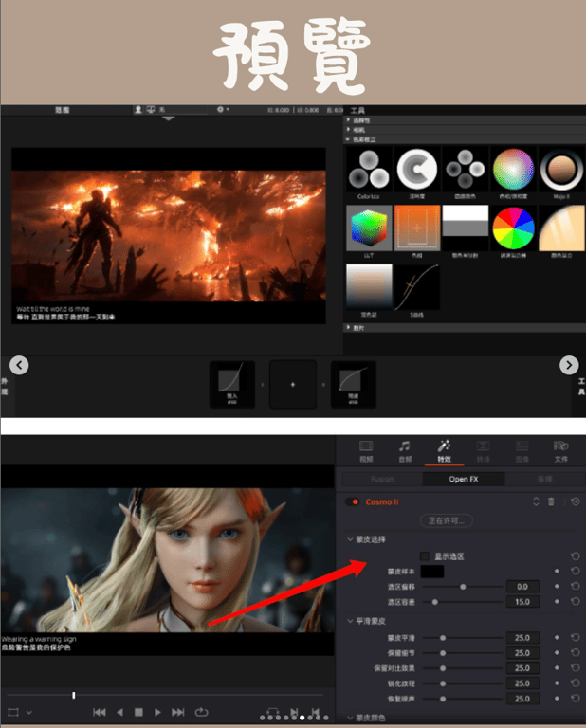Select the white-gray-black bars tool
This screenshot has height=728, width=586.
pyautogui.click(x=465, y=227)
